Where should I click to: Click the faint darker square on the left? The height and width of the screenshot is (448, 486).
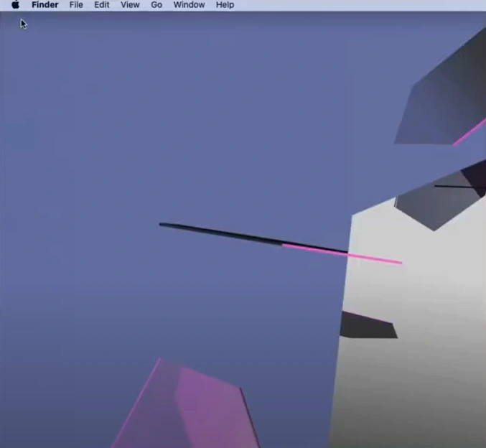[x=19, y=135]
